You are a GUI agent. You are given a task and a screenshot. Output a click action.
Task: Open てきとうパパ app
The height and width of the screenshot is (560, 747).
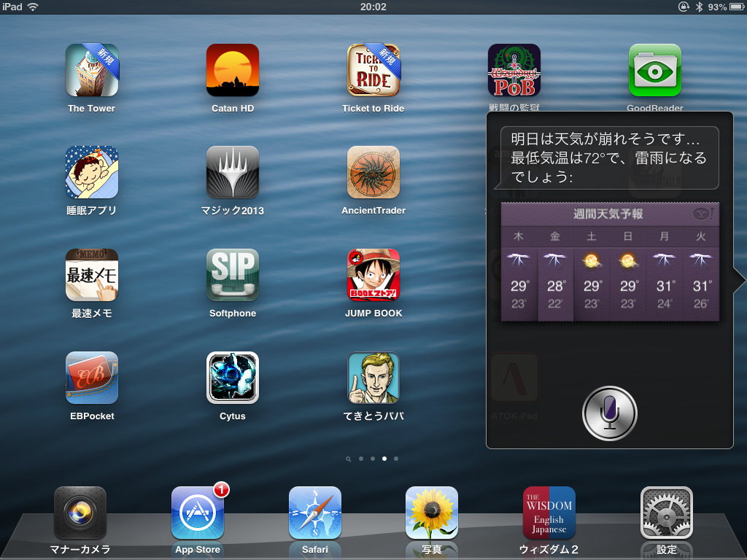pyautogui.click(x=373, y=378)
